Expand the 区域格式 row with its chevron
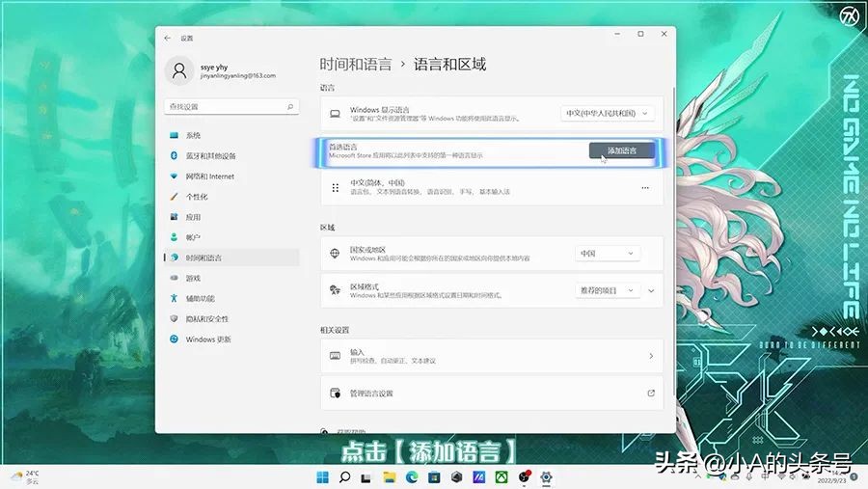Screen dimensions: 868x489 coord(651,290)
